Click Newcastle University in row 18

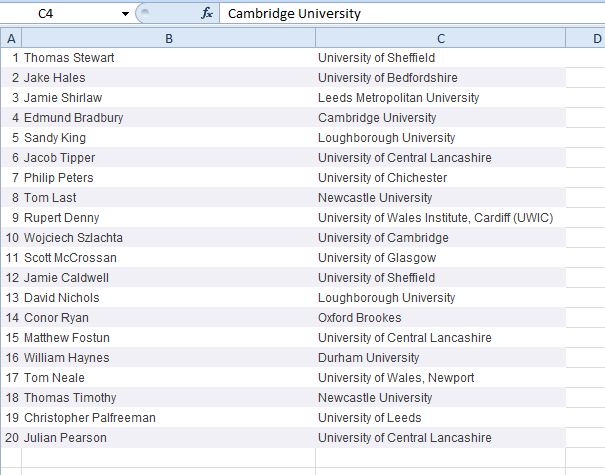click(x=441, y=398)
